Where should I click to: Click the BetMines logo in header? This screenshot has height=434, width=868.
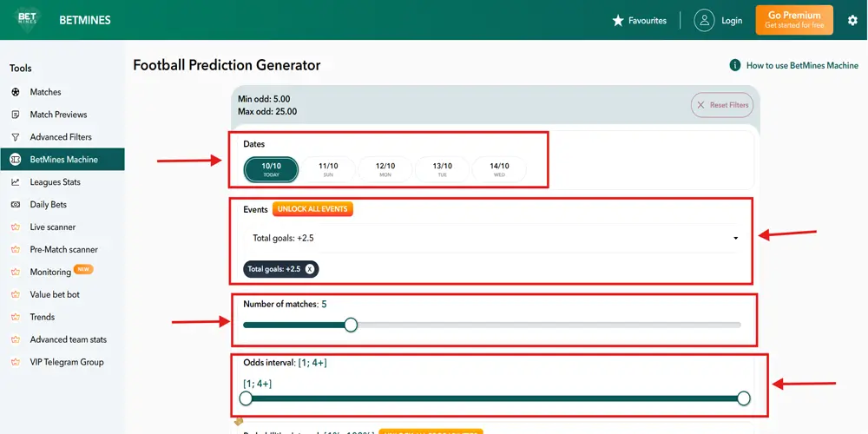point(27,19)
